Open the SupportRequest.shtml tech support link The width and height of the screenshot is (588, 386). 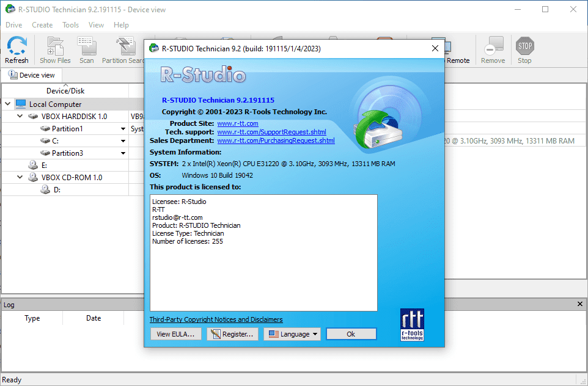(272, 132)
